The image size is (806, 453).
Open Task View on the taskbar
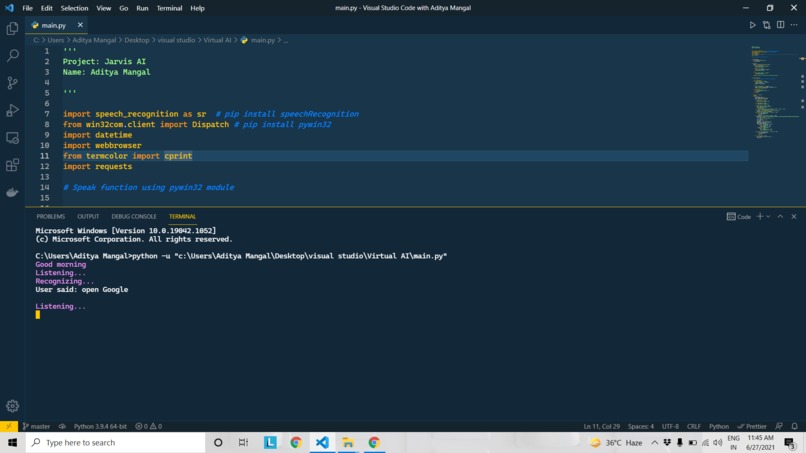[x=243, y=442]
